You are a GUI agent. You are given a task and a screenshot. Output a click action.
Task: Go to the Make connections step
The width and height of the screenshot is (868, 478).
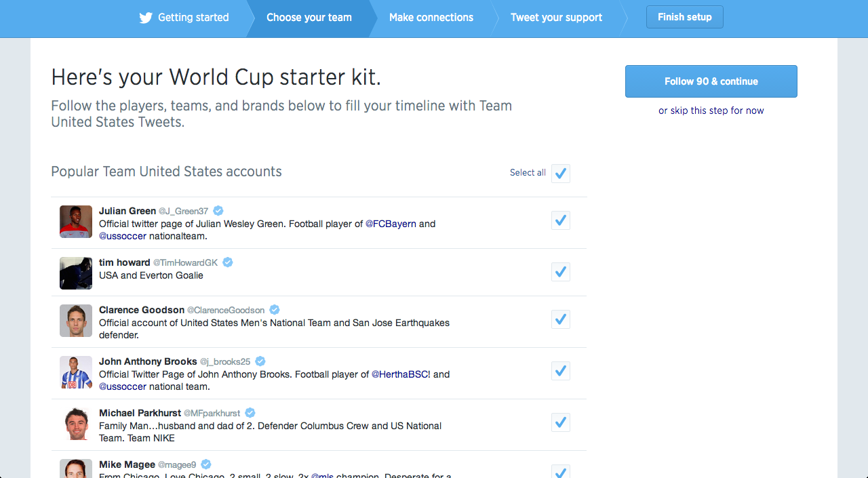431,18
